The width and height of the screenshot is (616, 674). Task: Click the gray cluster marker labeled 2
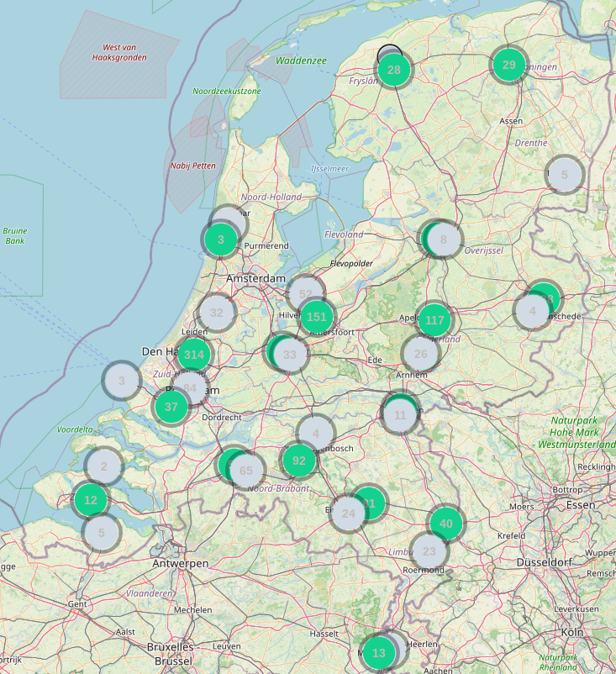point(104,466)
